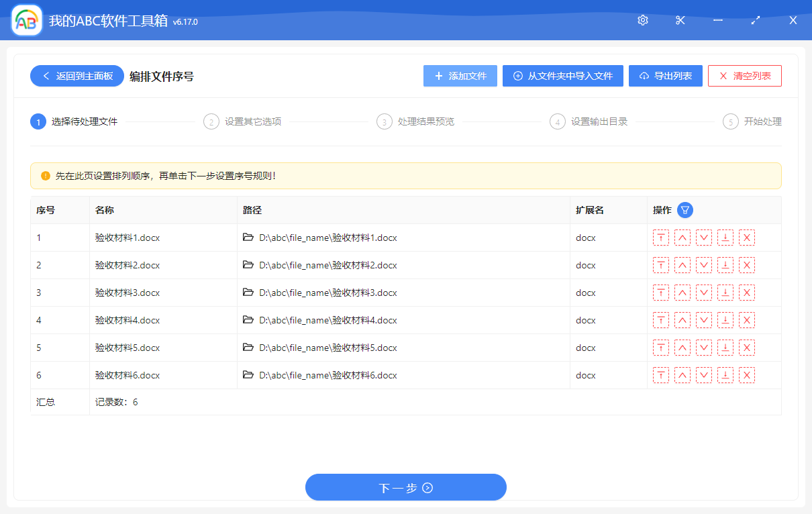Click the 添加文件 button
812x514 pixels.
(460, 75)
